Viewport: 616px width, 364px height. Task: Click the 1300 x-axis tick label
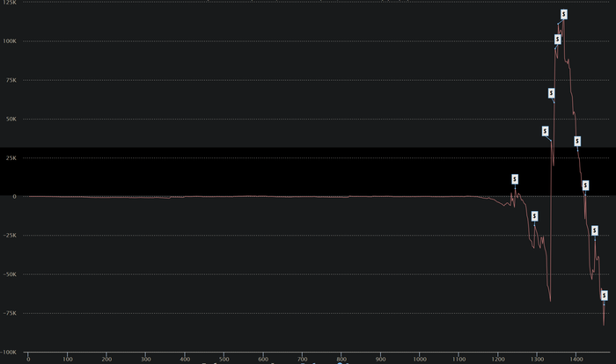(537, 359)
